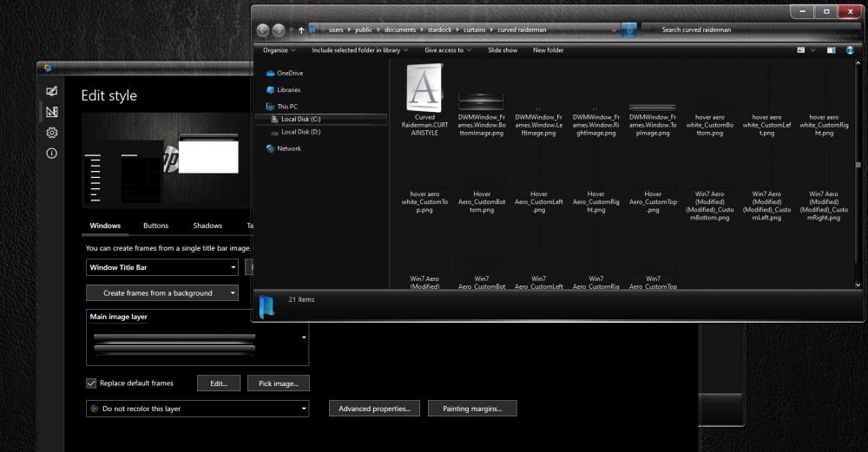Click the About info icon in sidebar
This screenshot has height=452, width=868.
click(52, 154)
